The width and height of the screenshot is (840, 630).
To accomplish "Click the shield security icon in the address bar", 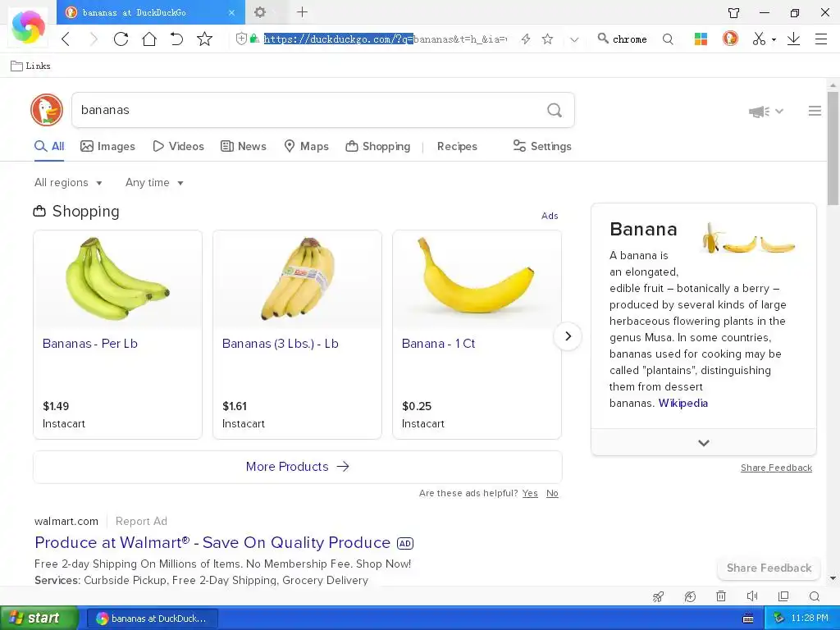I will [241, 39].
